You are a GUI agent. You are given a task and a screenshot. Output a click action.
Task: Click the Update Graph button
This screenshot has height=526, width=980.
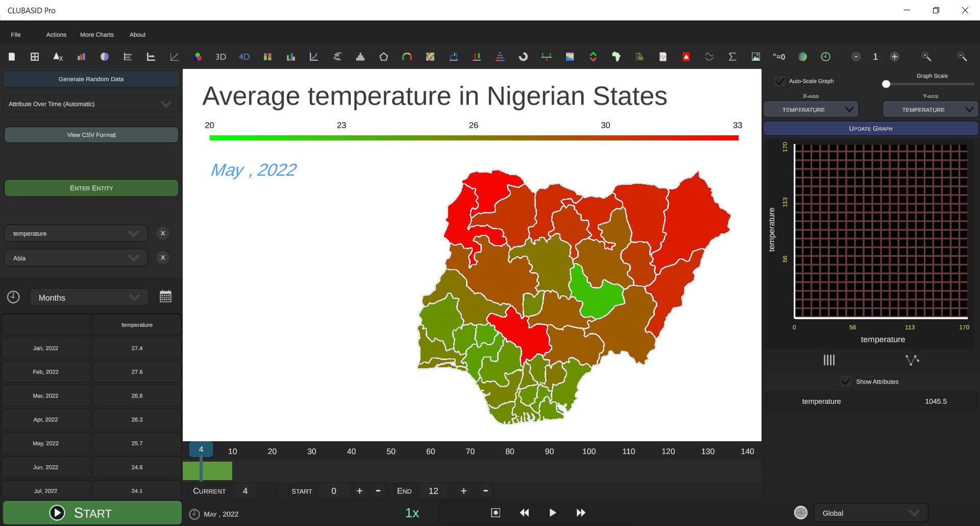(x=870, y=129)
